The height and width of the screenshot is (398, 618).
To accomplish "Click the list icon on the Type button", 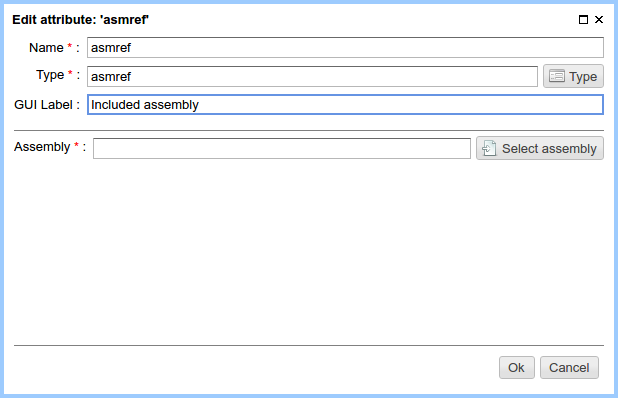I will [x=557, y=76].
